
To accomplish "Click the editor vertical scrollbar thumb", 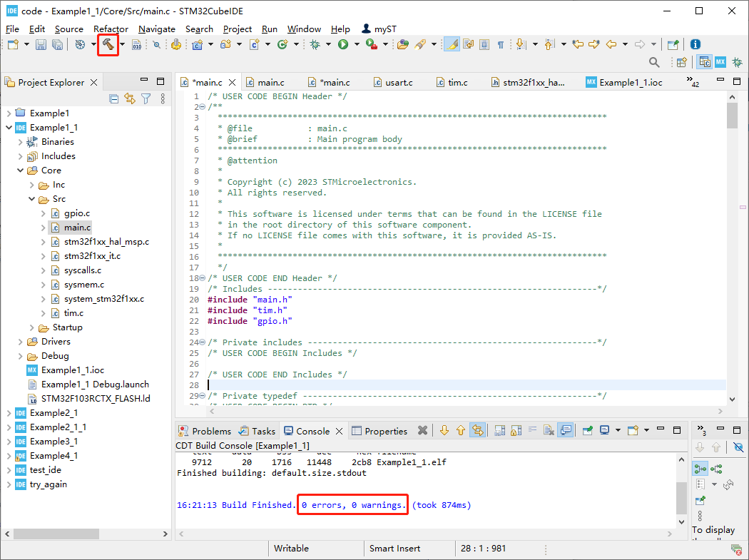I will click(x=733, y=115).
